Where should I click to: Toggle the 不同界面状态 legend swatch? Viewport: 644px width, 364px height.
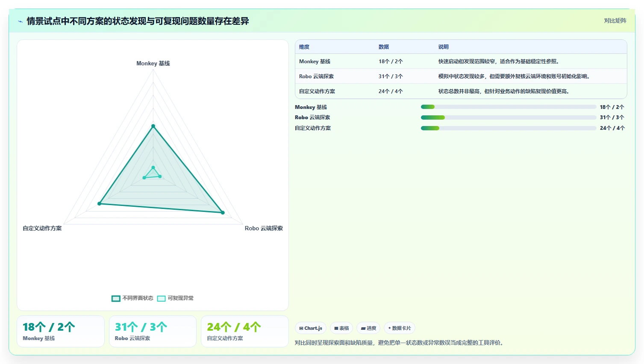[116, 298]
